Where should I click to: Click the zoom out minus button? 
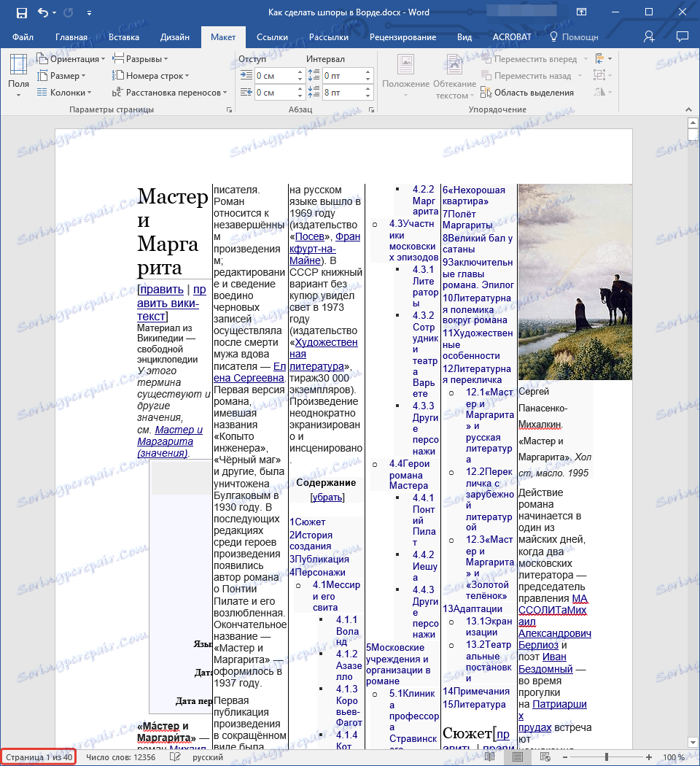pos(565,757)
